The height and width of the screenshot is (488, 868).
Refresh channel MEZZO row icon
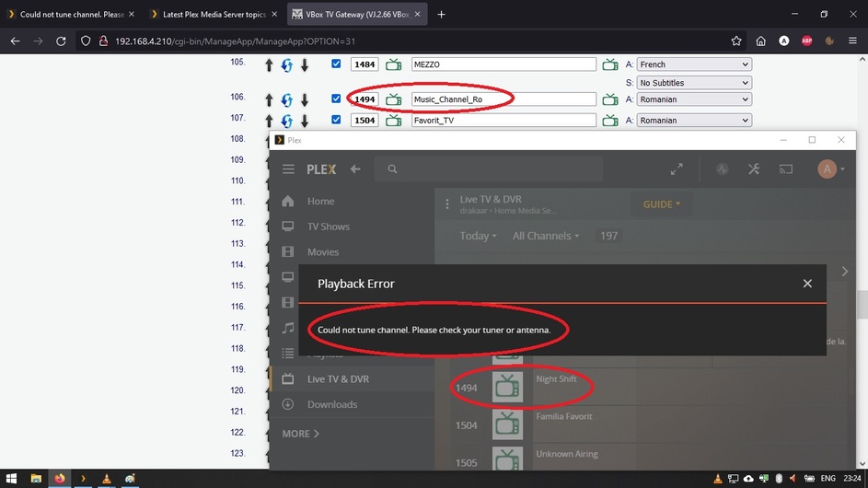coord(287,65)
